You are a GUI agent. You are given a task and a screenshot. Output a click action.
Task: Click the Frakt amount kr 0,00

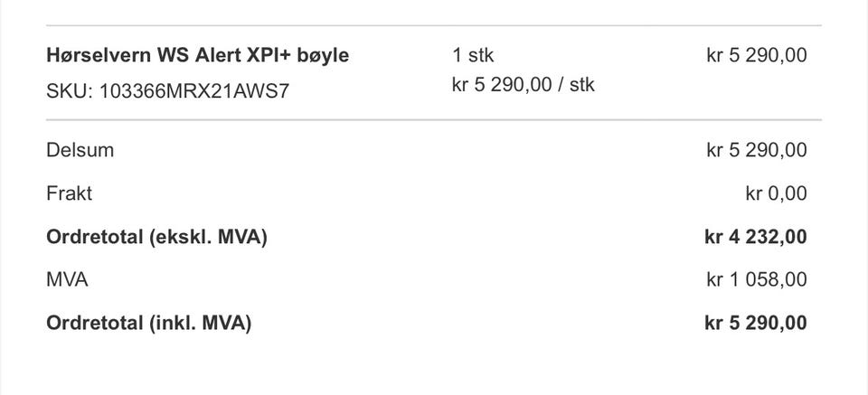[776, 193]
